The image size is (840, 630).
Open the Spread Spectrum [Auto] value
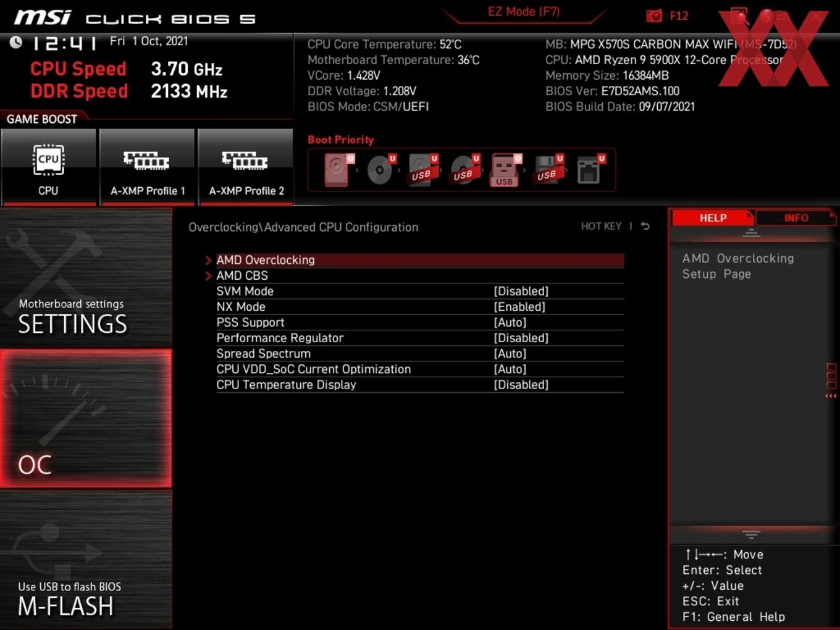[x=510, y=353]
